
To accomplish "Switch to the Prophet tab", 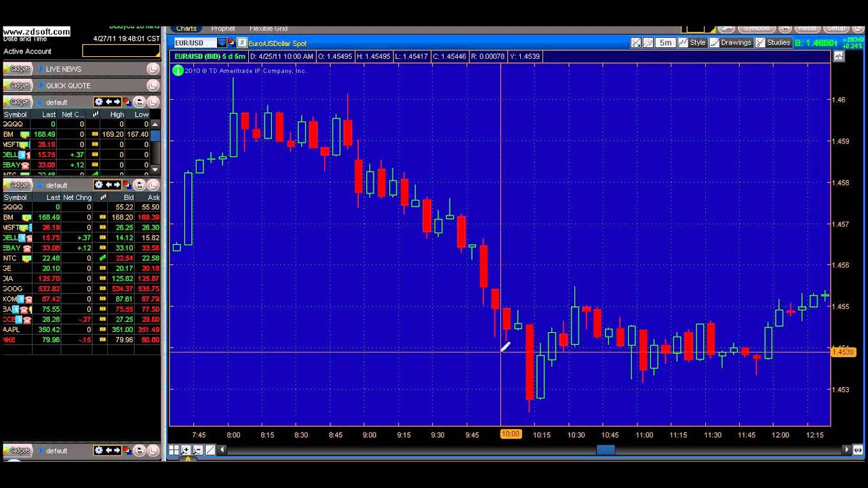I will pyautogui.click(x=223, y=28).
